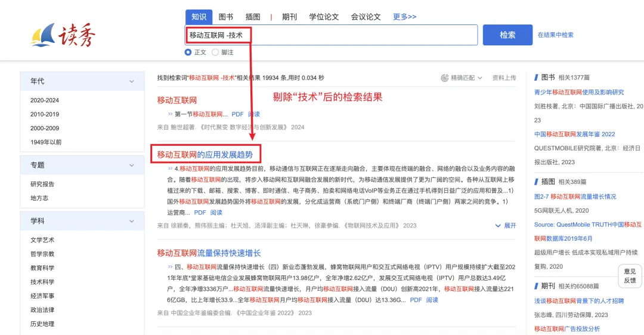Collapse the 年代 filter section

tap(131, 81)
